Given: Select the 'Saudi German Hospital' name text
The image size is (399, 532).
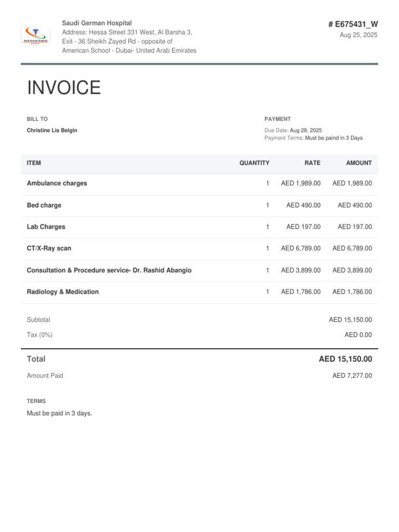Looking at the screenshot, I should [97, 23].
